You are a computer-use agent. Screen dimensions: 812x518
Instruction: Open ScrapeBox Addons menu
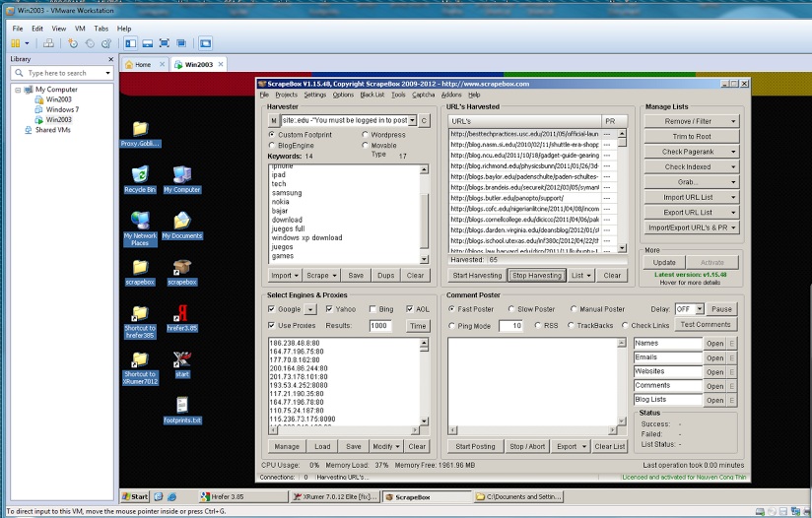pyautogui.click(x=451, y=95)
